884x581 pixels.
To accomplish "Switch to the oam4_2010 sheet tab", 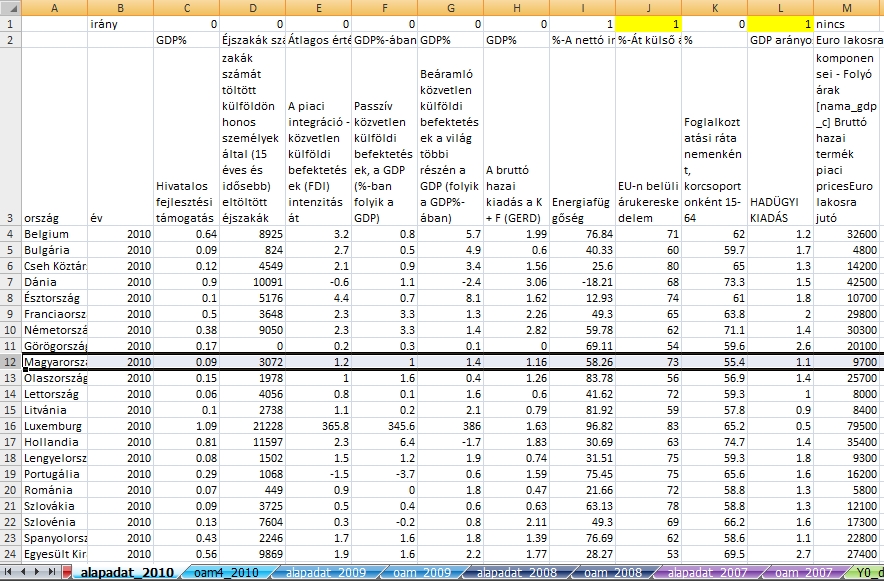I will pos(225,573).
